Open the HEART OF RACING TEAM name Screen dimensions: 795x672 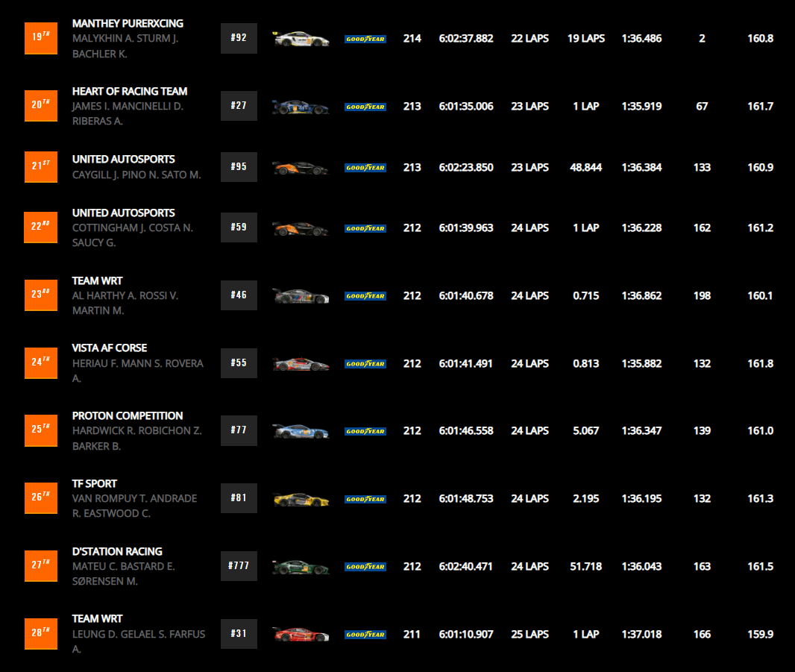coord(130,91)
